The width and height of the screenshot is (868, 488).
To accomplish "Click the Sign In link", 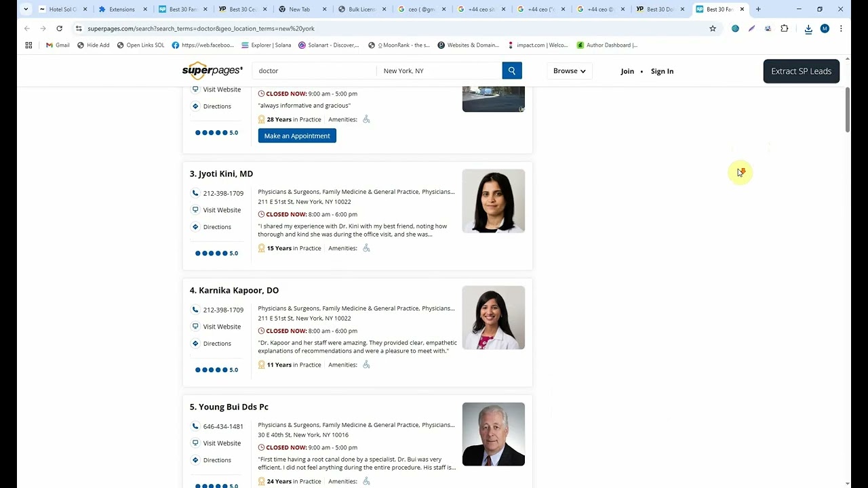I will point(662,71).
